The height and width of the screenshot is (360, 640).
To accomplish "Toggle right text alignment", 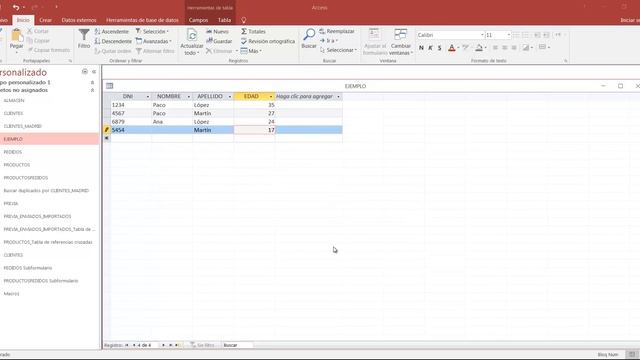I will [514, 48].
